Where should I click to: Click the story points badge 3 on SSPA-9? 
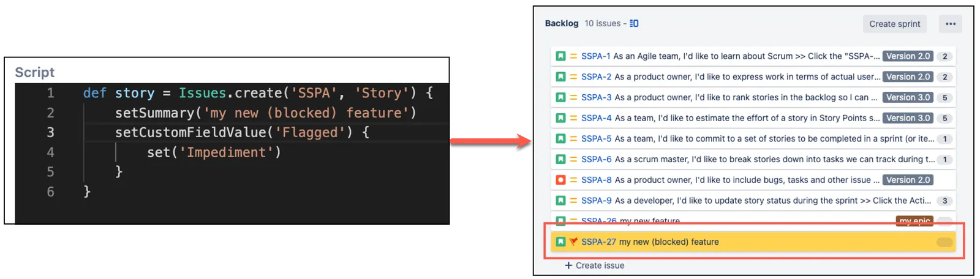point(944,201)
